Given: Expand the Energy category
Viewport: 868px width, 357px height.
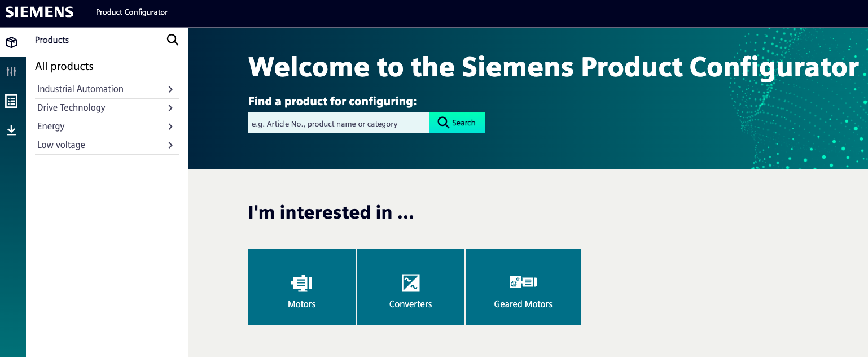Looking at the screenshot, I should click(107, 126).
